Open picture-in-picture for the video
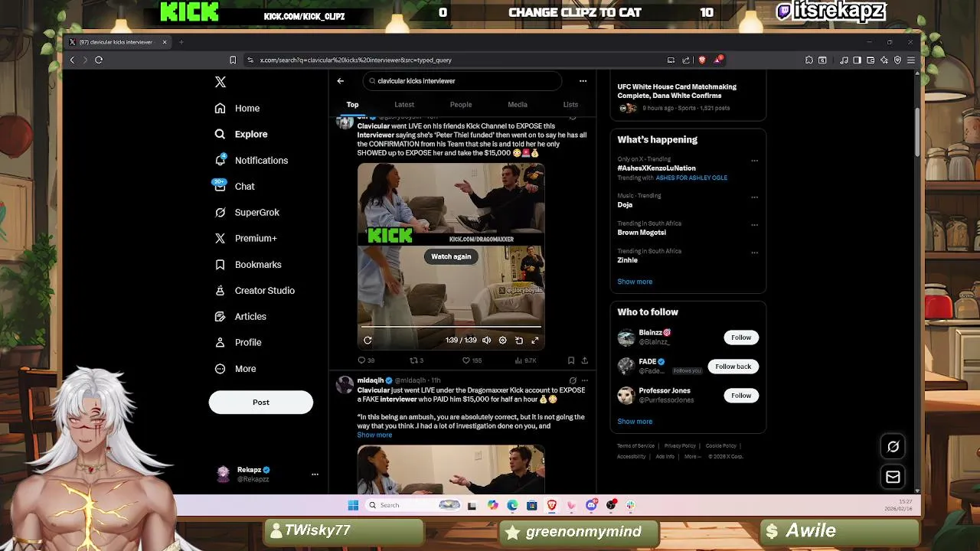This screenshot has width=980, height=551. [x=518, y=340]
